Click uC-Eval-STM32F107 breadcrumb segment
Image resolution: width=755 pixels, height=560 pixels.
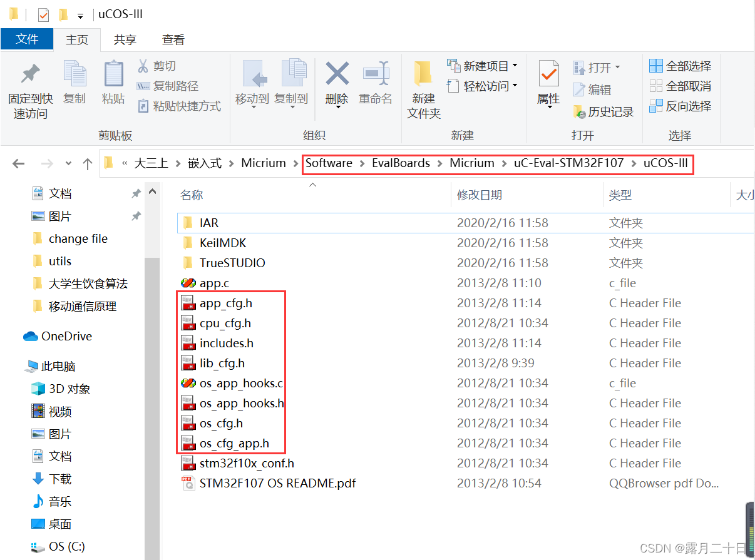pos(569,163)
